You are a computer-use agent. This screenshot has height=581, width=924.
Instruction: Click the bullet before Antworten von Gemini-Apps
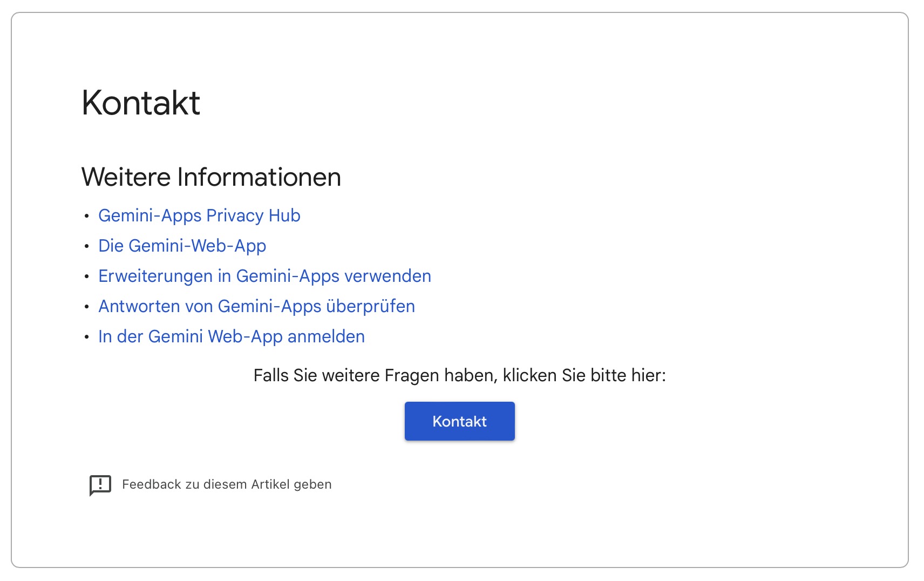[86, 307]
